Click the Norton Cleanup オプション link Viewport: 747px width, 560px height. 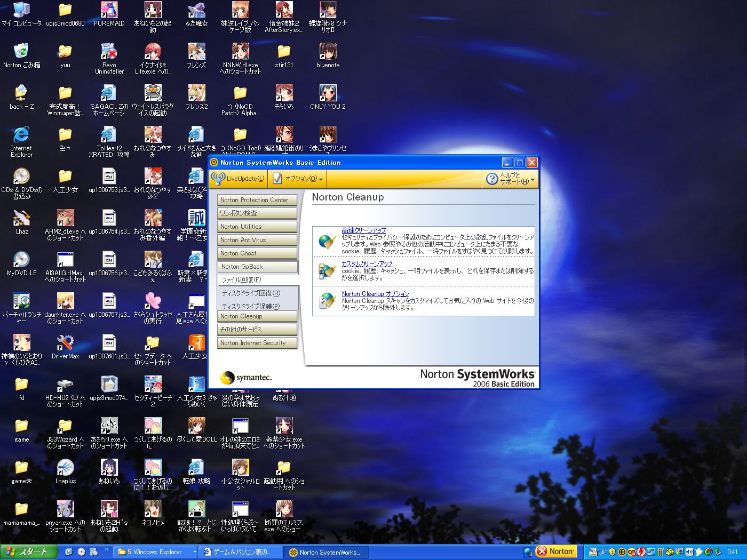(375, 294)
